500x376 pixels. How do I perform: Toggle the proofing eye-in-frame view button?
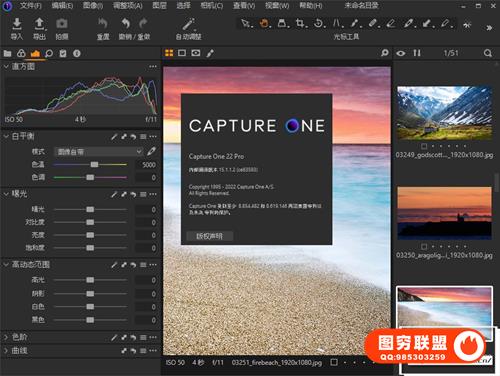196,53
